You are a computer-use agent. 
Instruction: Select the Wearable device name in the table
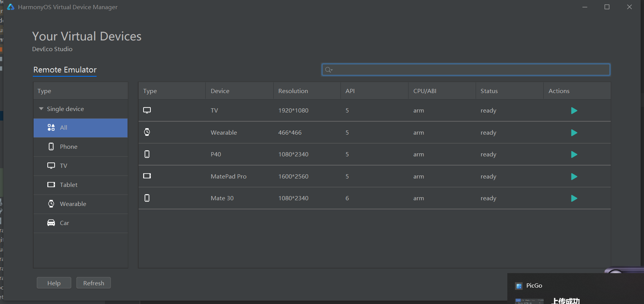coord(224,133)
